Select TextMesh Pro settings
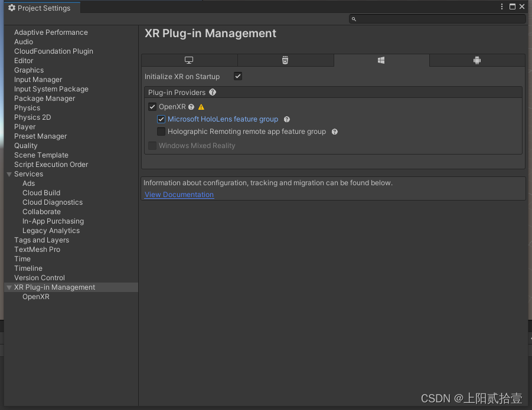The height and width of the screenshot is (410, 532). pyautogui.click(x=37, y=250)
